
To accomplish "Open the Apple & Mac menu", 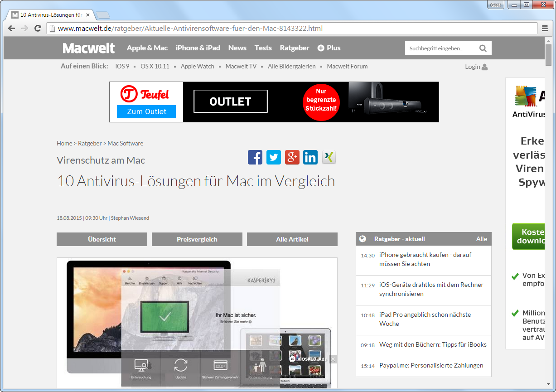I will coord(147,48).
